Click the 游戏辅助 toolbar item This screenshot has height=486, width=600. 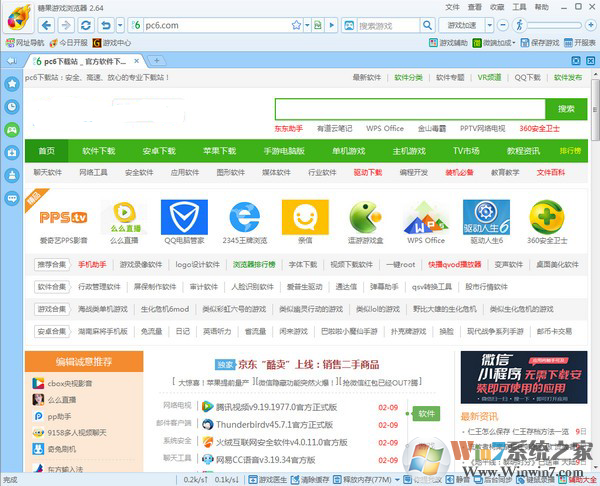(x=448, y=42)
